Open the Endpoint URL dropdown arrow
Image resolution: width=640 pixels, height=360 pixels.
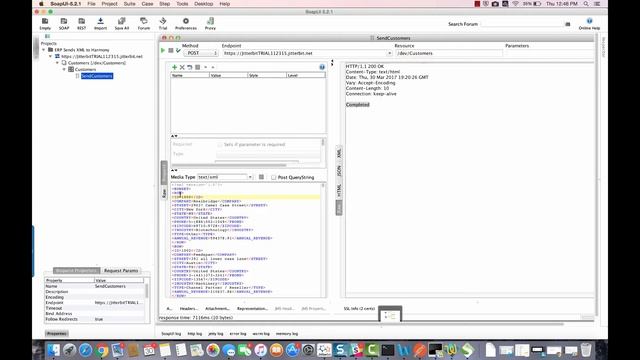pos(389,53)
